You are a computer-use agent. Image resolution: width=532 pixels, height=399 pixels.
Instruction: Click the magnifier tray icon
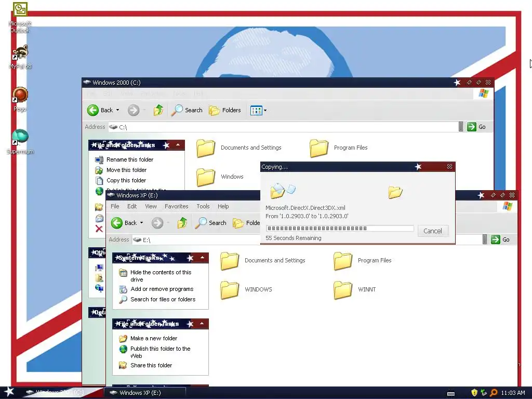point(494,393)
